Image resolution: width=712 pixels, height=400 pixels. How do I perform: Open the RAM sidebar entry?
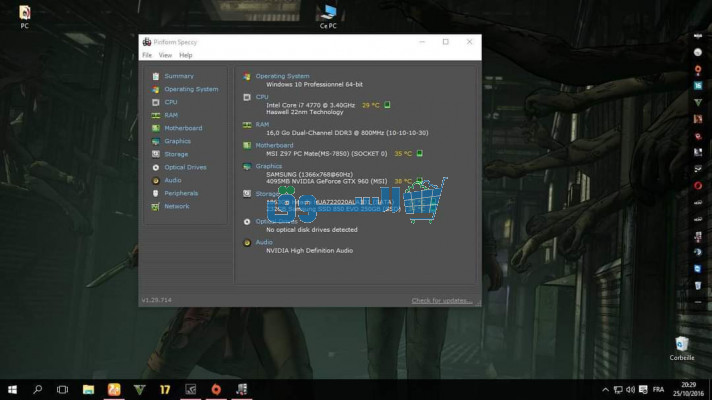(170, 115)
